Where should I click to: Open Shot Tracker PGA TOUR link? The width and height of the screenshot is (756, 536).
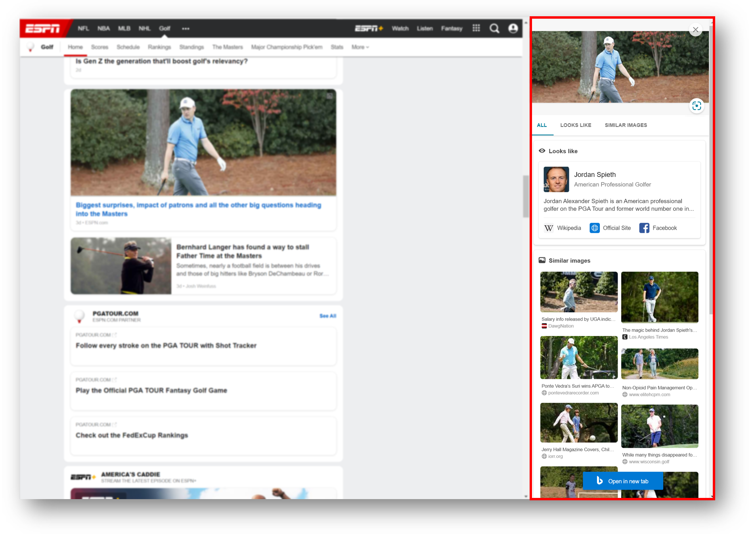(166, 346)
